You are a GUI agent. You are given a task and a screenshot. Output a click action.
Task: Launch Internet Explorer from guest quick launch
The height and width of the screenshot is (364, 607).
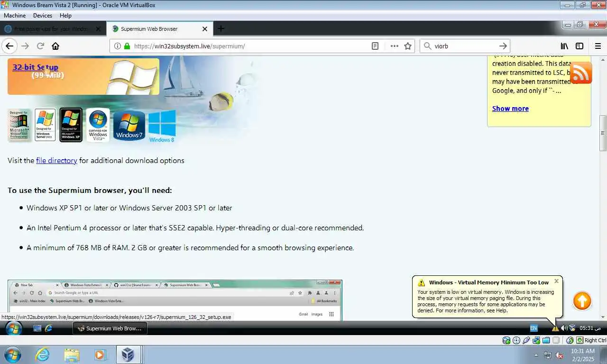tap(48, 328)
